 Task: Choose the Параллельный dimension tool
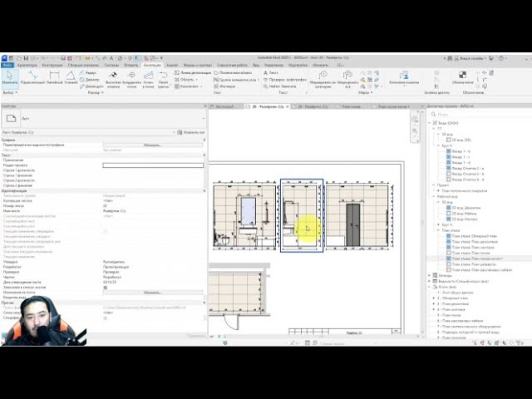tap(32, 77)
